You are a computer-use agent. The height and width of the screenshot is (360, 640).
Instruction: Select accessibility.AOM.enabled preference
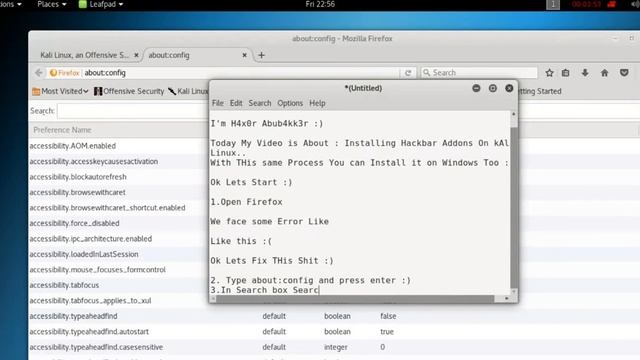tap(73, 146)
